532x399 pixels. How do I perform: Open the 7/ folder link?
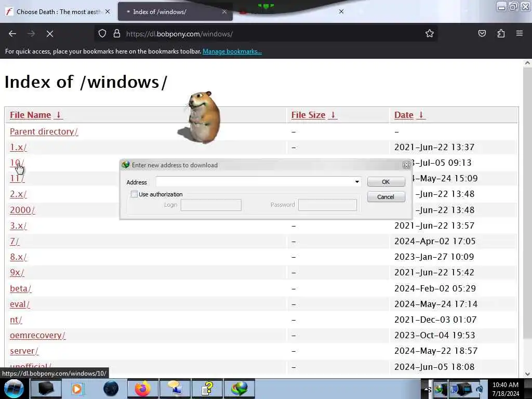pyautogui.click(x=15, y=241)
